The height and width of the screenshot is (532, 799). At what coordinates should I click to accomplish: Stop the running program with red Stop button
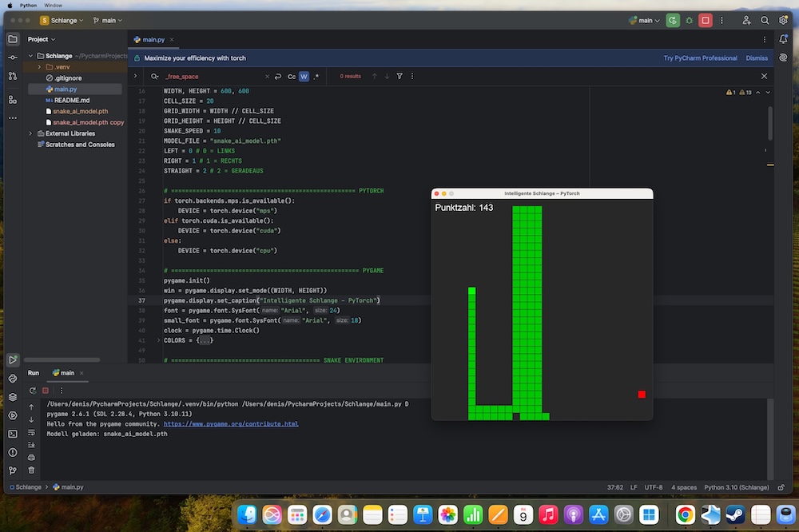tap(706, 21)
